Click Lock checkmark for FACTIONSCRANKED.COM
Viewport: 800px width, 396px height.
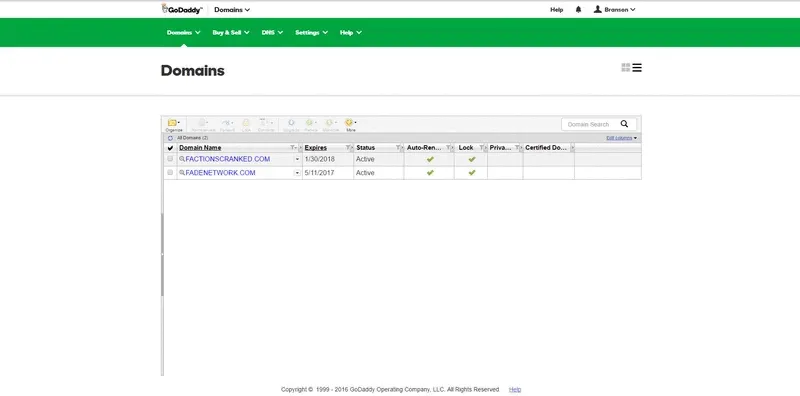[x=472, y=159]
